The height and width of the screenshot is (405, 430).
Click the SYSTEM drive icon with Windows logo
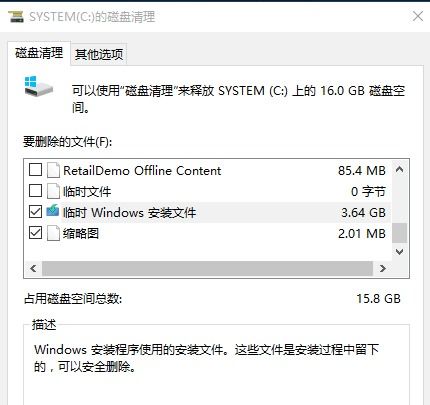(38, 86)
